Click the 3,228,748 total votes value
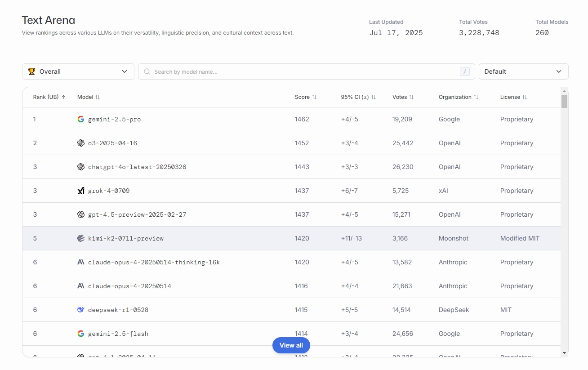Screen dimensions: 588x370 coord(479,32)
